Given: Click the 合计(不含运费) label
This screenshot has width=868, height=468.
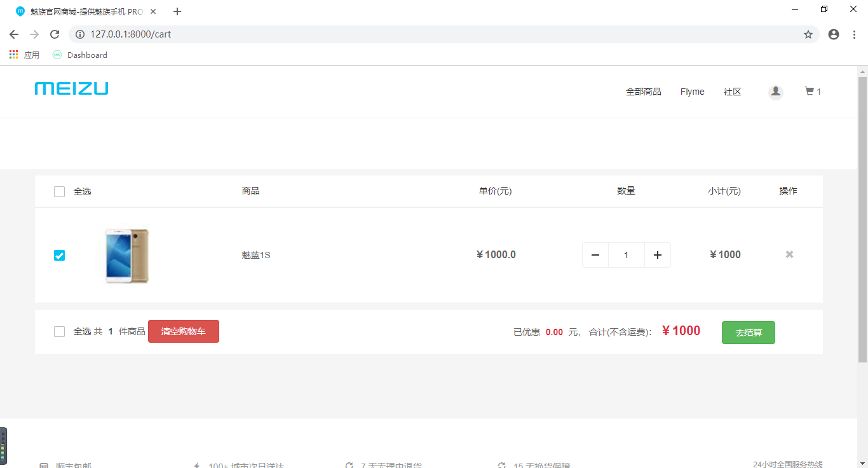Looking at the screenshot, I should point(620,332).
